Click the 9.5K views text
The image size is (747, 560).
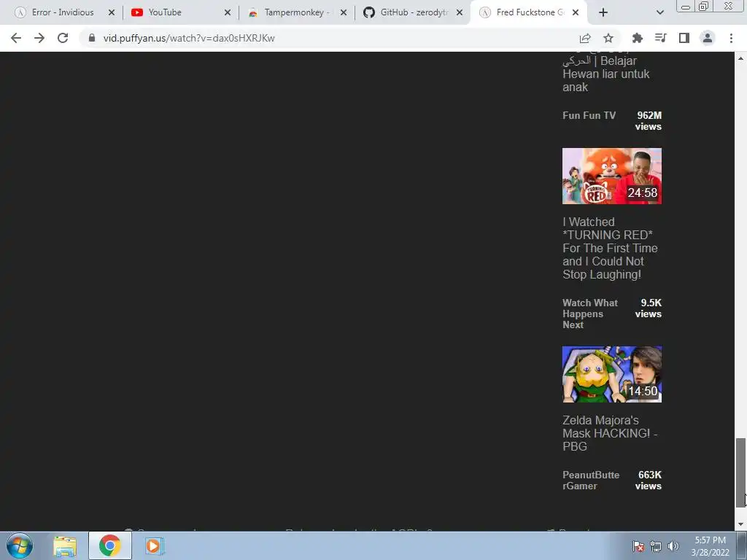pos(649,308)
